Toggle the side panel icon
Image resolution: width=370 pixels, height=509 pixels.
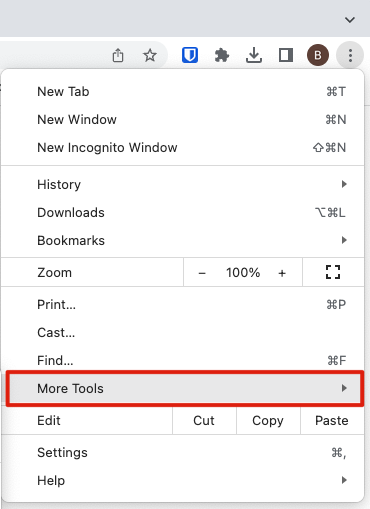point(286,55)
